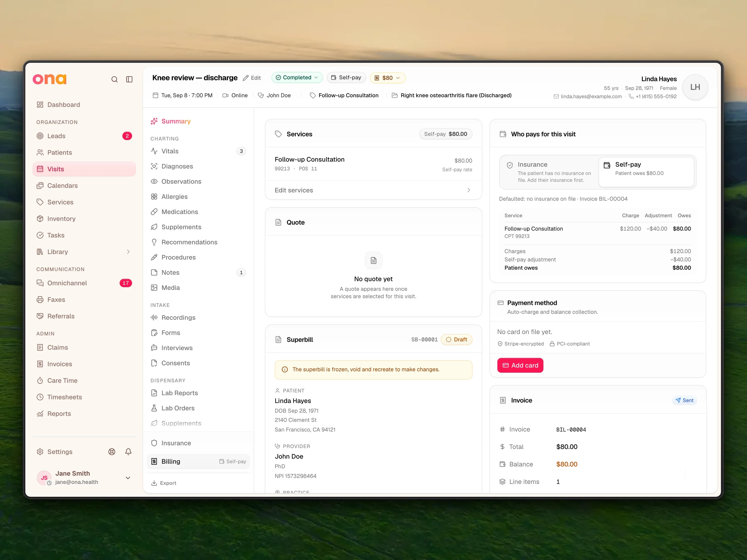Open Lab Reports under Dispensary
Viewport: 747px width, 560px height.
click(x=198, y=393)
